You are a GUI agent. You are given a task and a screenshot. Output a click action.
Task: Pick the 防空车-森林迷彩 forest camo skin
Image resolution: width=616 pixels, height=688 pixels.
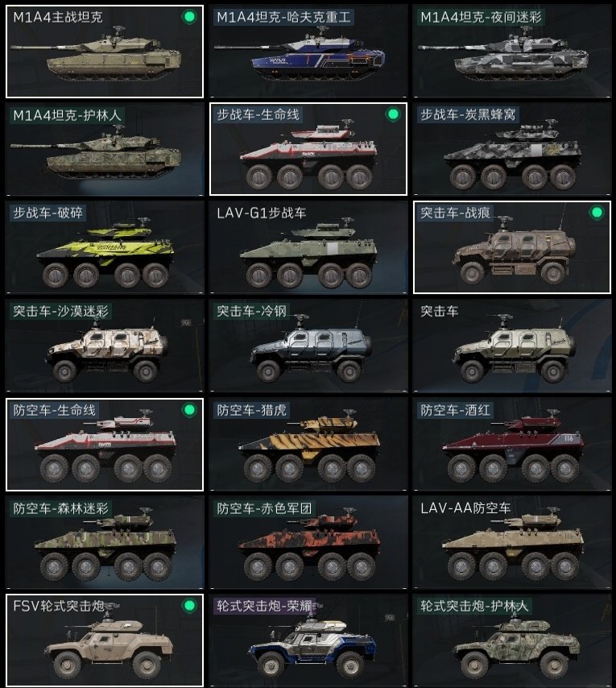point(105,542)
